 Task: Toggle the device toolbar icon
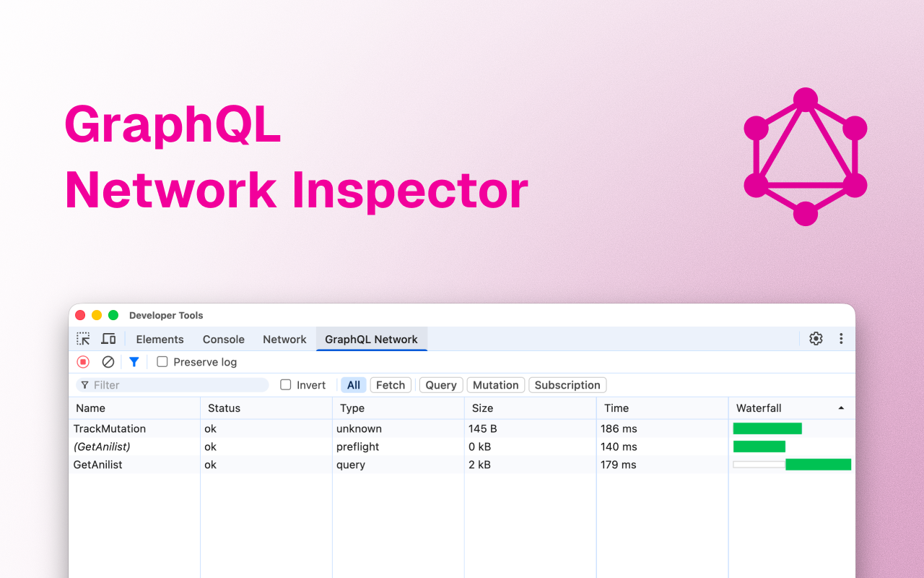pos(108,339)
